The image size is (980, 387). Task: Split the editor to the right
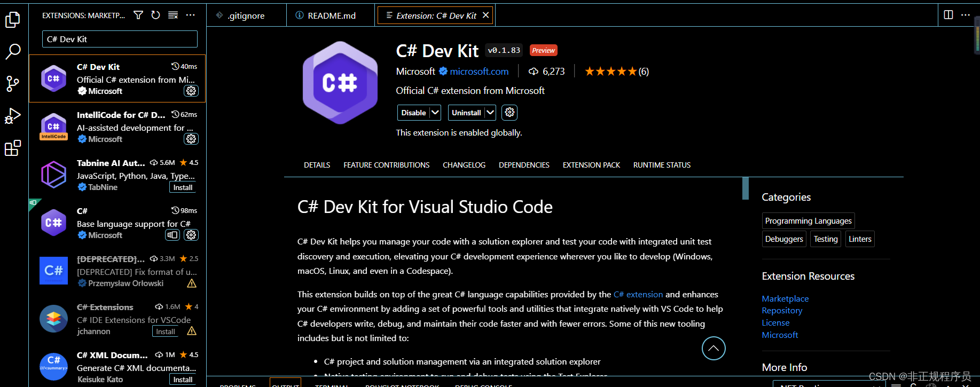[x=948, y=15]
